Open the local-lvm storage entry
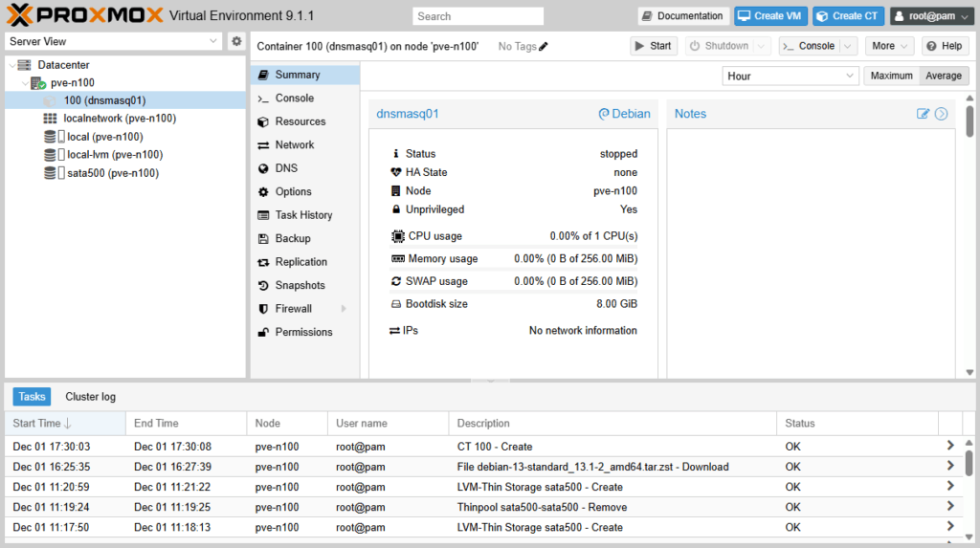This screenshot has width=980, height=548. pos(114,155)
